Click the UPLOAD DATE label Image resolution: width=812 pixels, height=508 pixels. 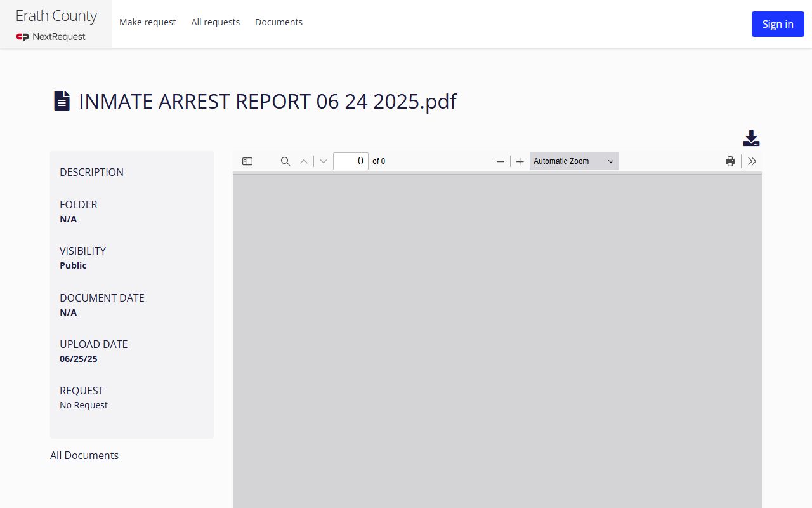94,344
